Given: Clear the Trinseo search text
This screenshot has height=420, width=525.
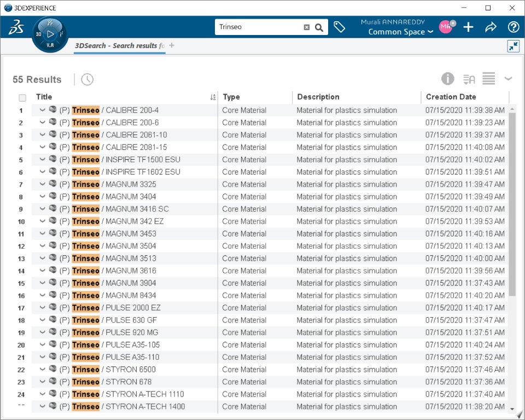Looking at the screenshot, I should click(x=306, y=27).
